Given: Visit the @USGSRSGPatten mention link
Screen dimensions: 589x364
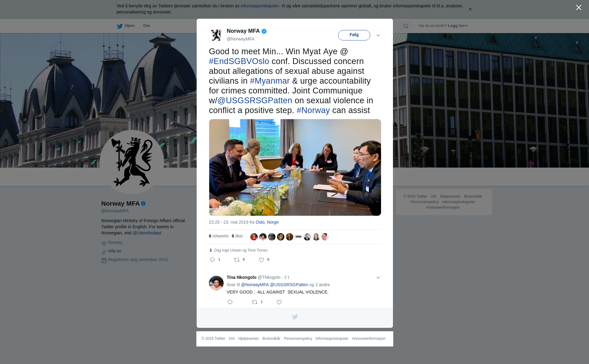Looking at the screenshot, I should tap(255, 100).
